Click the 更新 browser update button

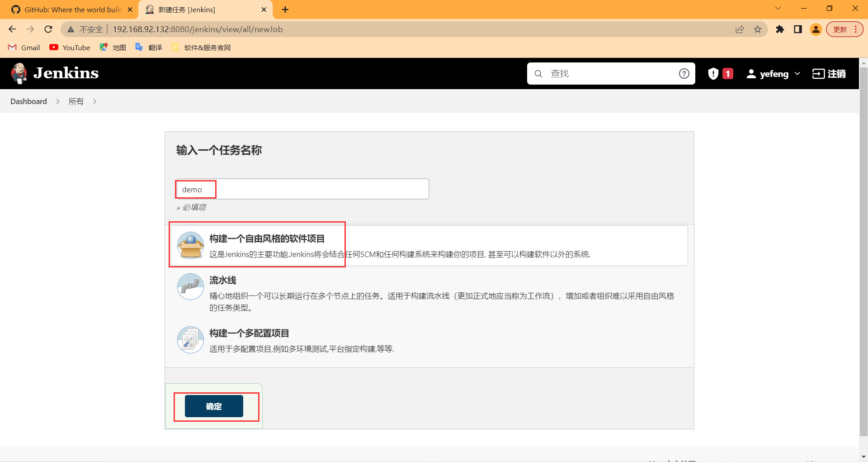pos(840,29)
